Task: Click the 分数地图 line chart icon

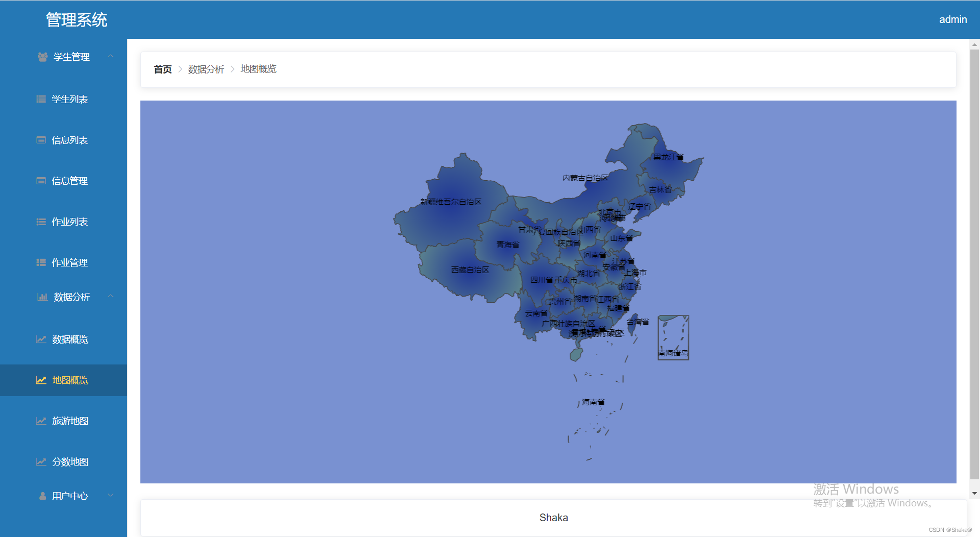Action: 41,461
